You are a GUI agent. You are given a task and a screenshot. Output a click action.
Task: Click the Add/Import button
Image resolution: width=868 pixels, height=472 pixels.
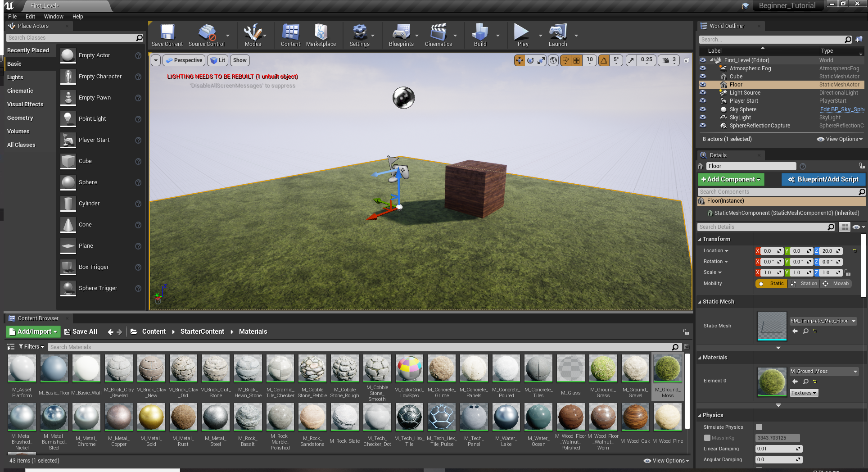(33, 332)
